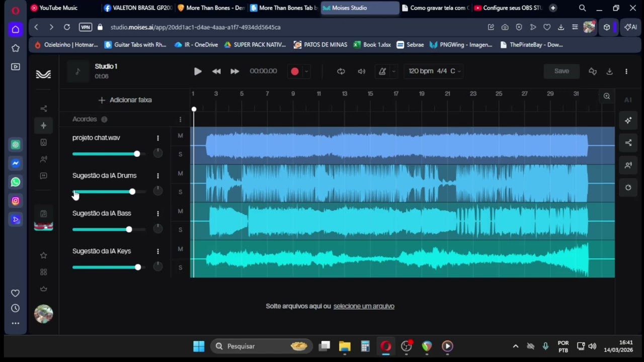This screenshot has height=362, width=644.
Task: Open Messenger in the Opera sidebar
Action: [16, 163]
